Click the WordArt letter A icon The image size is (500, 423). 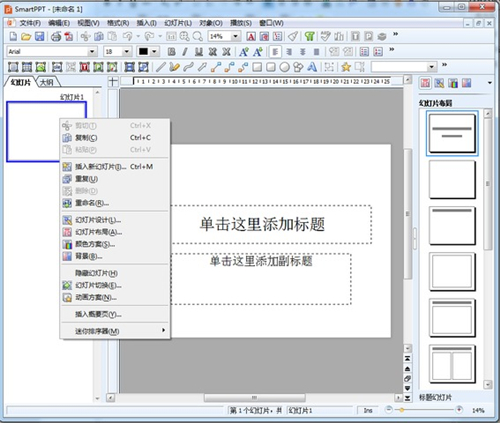coord(312,67)
